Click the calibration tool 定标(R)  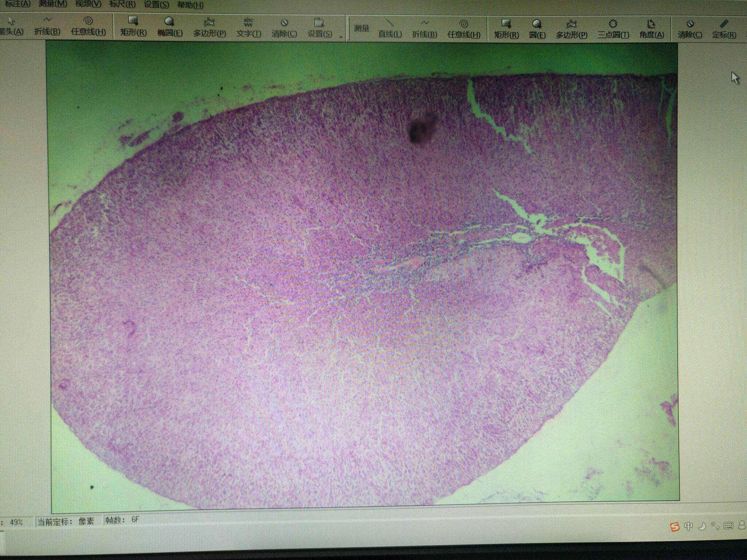[724, 29]
